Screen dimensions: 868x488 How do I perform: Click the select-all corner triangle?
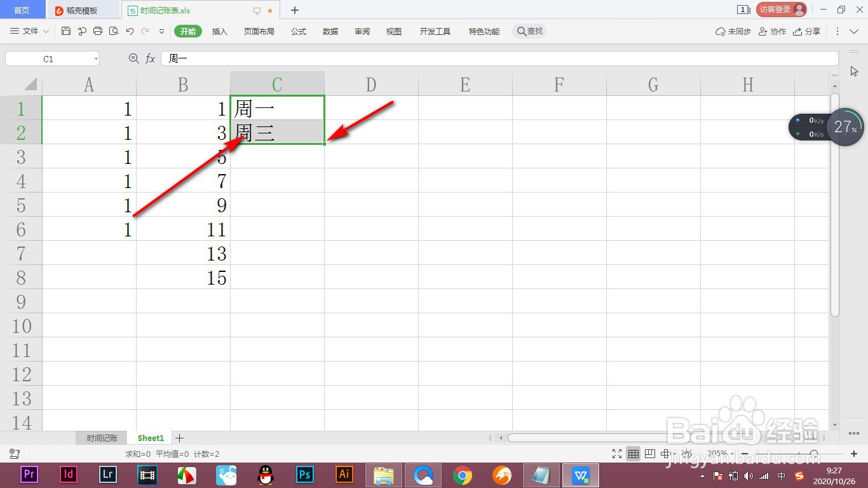click(31, 83)
